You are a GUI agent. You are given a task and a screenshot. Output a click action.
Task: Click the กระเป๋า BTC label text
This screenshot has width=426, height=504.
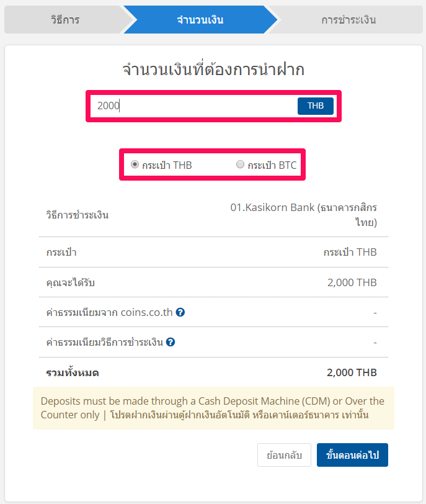[x=272, y=165]
